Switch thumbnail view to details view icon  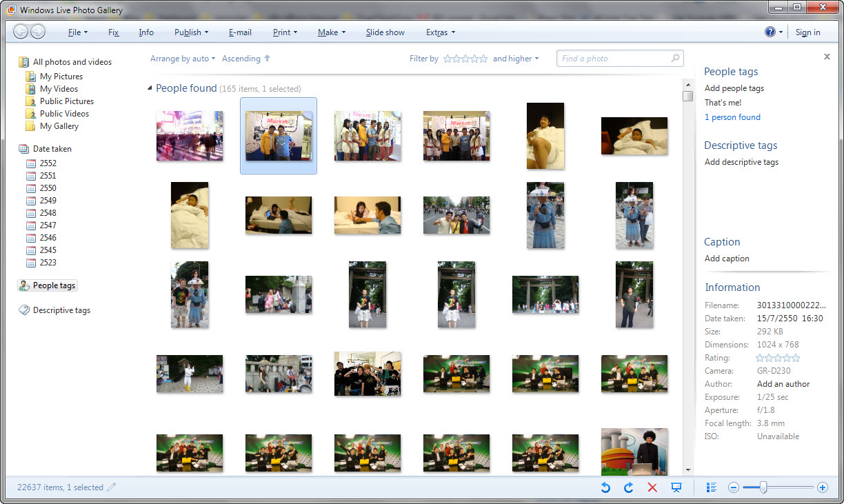click(712, 487)
